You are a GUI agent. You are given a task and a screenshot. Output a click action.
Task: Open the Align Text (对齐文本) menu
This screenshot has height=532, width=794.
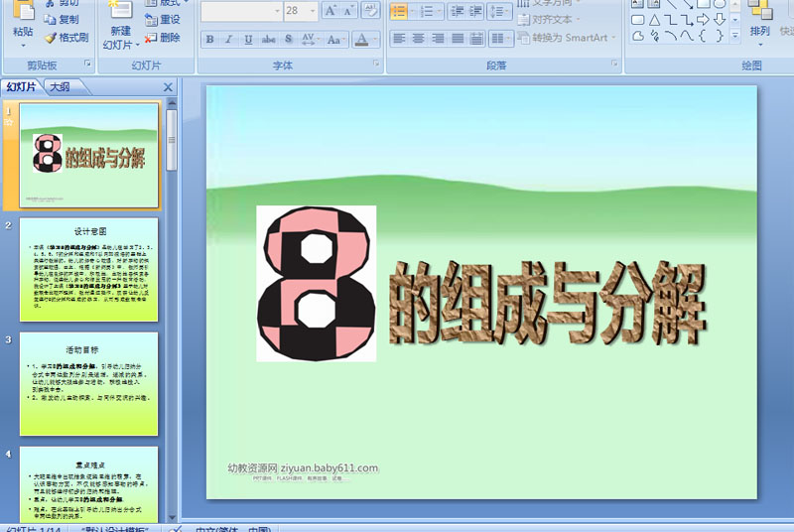pos(549,20)
